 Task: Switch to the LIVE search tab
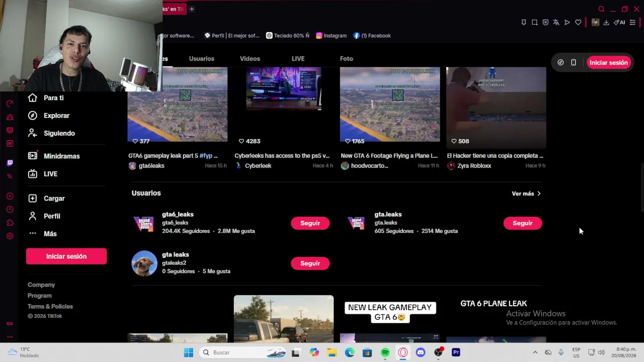(298, 59)
